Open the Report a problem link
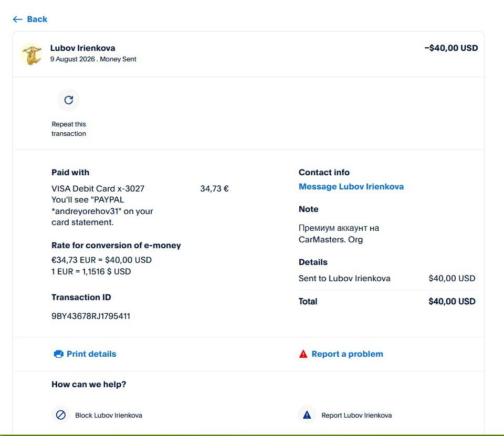 [347, 354]
